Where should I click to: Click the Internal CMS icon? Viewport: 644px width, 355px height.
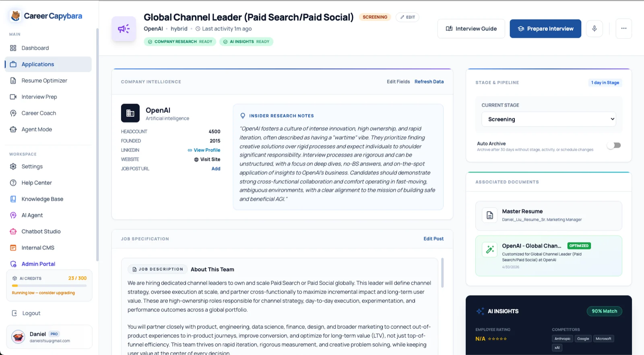point(13,248)
